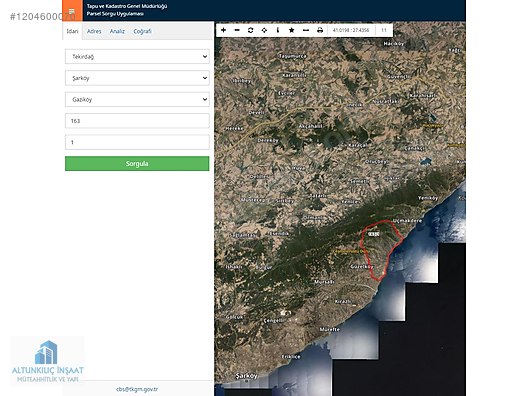
Task: Click the parsel field containing 1
Action: pyautogui.click(x=137, y=142)
